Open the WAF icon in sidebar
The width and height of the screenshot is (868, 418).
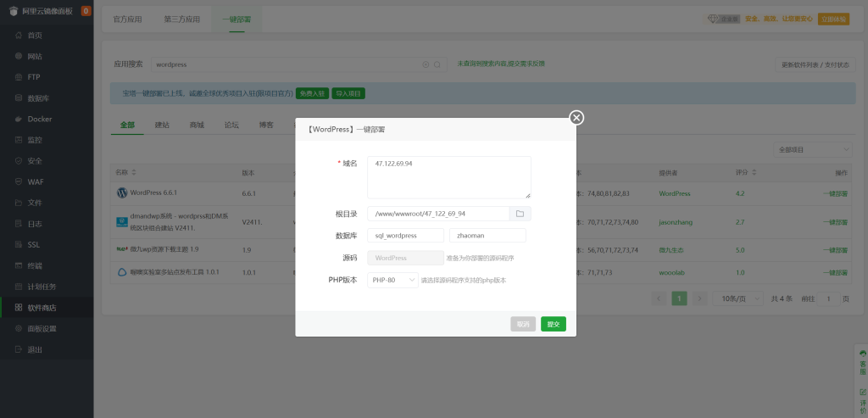point(19,181)
